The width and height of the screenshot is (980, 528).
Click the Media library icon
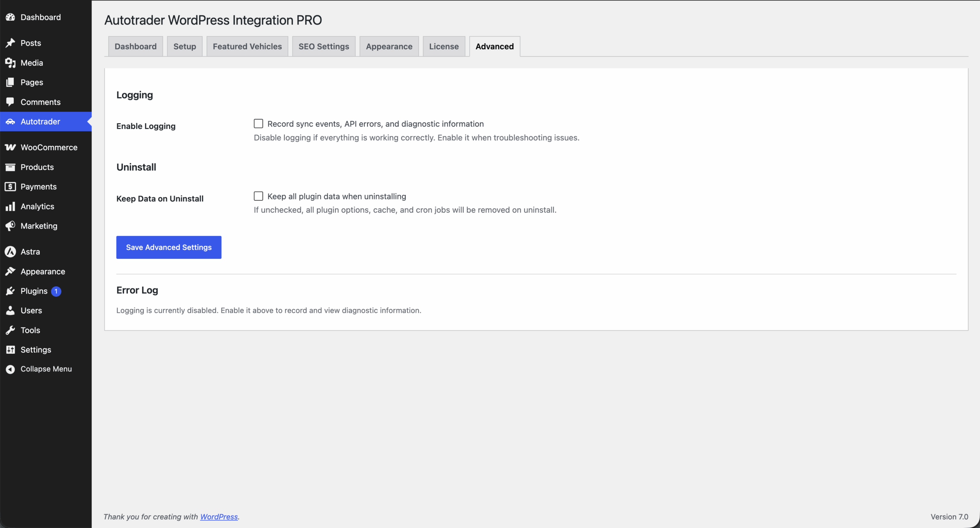click(x=10, y=63)
